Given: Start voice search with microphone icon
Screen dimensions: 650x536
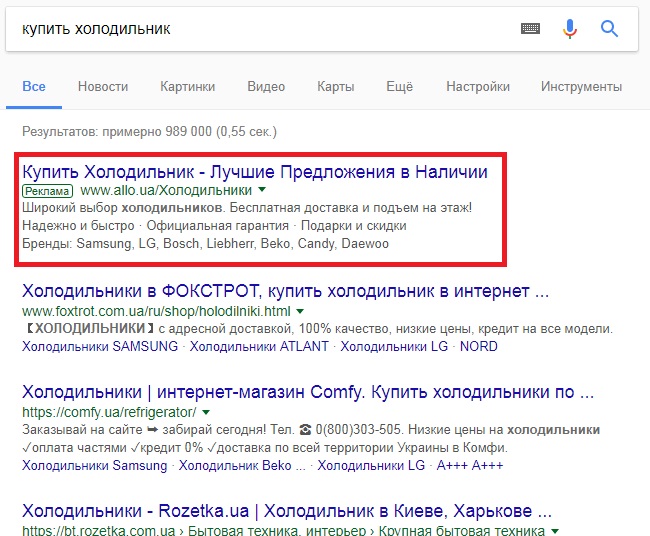Looking at the screenshot, I should coord(570,29).
